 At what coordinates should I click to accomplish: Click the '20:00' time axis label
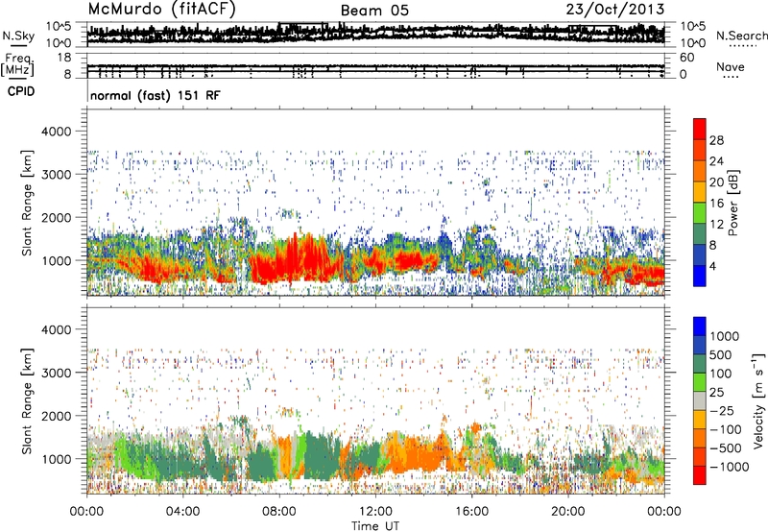click(567, 511)
